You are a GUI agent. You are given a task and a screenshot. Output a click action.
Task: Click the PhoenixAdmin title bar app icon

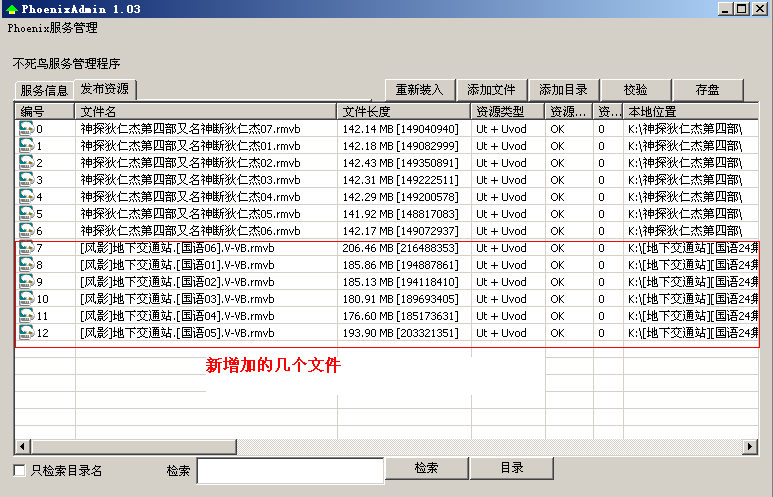tap(11, 9)
